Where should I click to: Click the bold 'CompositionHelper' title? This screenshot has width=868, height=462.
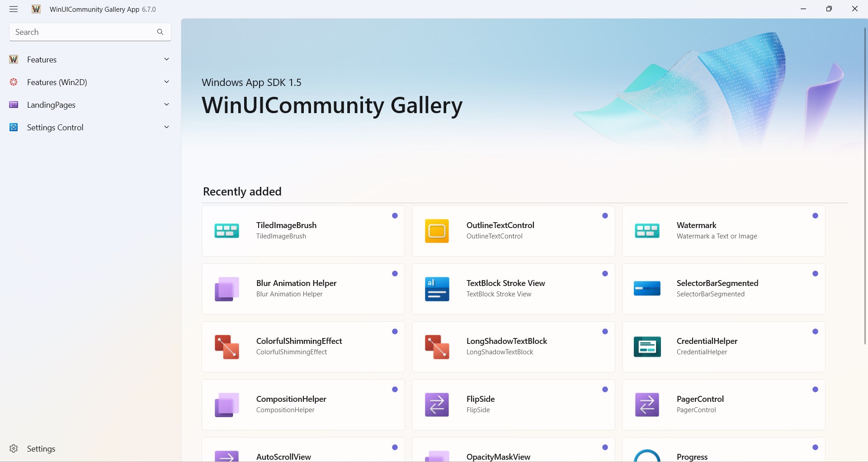click(x=291, y=399)
